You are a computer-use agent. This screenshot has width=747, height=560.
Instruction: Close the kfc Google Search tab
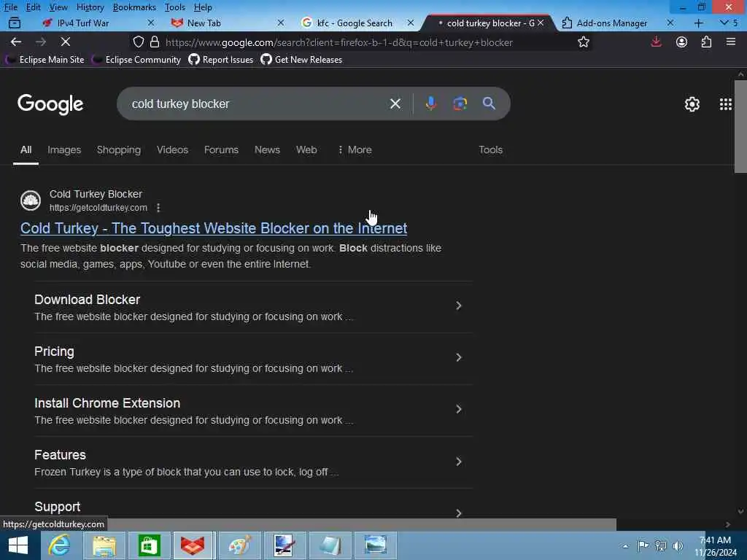[x=410, y=23]
